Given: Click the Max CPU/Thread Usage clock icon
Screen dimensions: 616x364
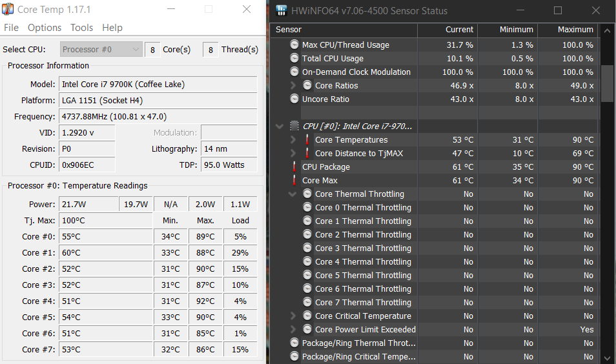Looking at the screenshot, I should point(294,45).
